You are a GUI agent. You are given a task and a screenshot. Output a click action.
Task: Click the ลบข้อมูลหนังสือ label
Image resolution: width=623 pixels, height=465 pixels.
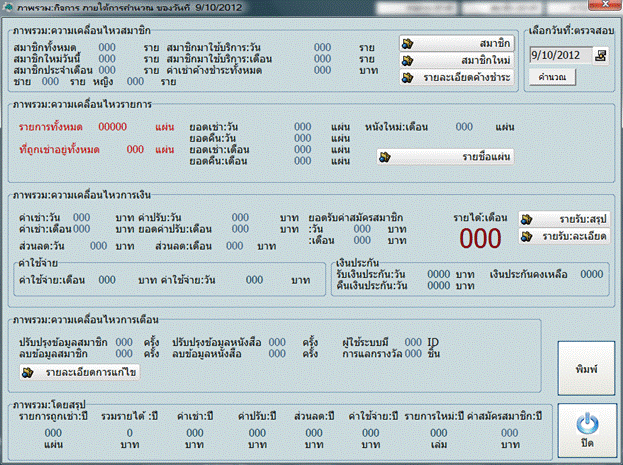207,354
